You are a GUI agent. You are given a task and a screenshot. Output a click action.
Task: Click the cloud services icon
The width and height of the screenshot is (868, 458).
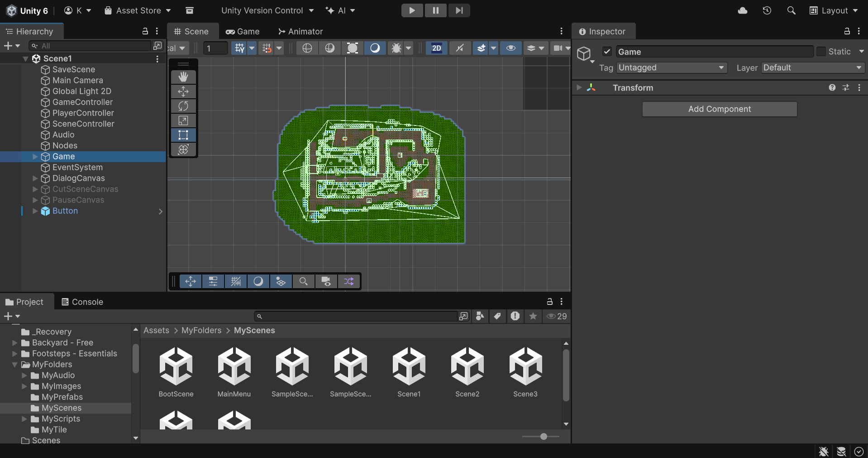click(743, 10)
